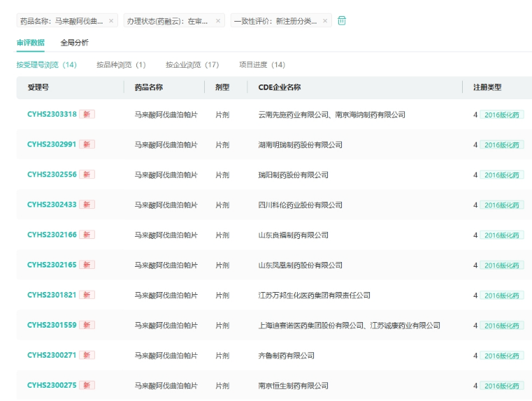The width and height of the screenshot is (532, 401).
Task: Switch to the 全局分析 tab
Action: [74, 43]
